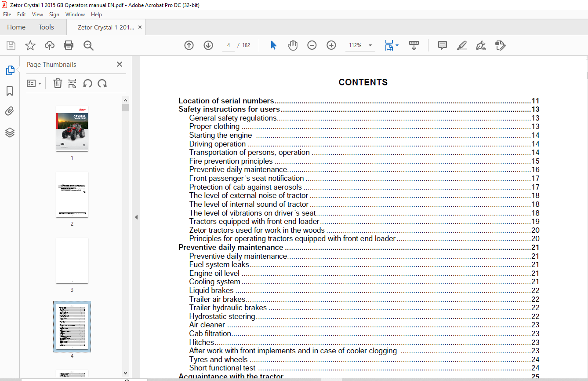Click the read mode scrolling icon
The image size is (588, 381).
point(414,45)
